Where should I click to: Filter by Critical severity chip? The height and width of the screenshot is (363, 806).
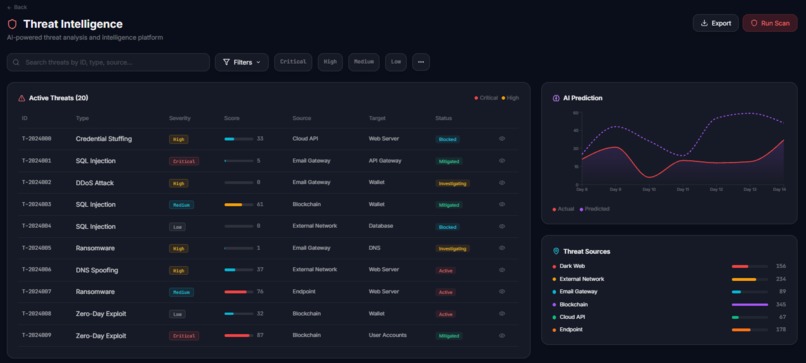[293, 62]
